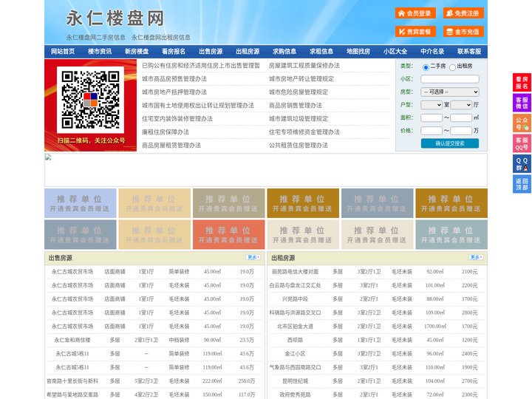This screenshot has height=399, width=532.
Task: Open 城市房地产抵押管理办法 article link
Action: click(x=174, y=92)
